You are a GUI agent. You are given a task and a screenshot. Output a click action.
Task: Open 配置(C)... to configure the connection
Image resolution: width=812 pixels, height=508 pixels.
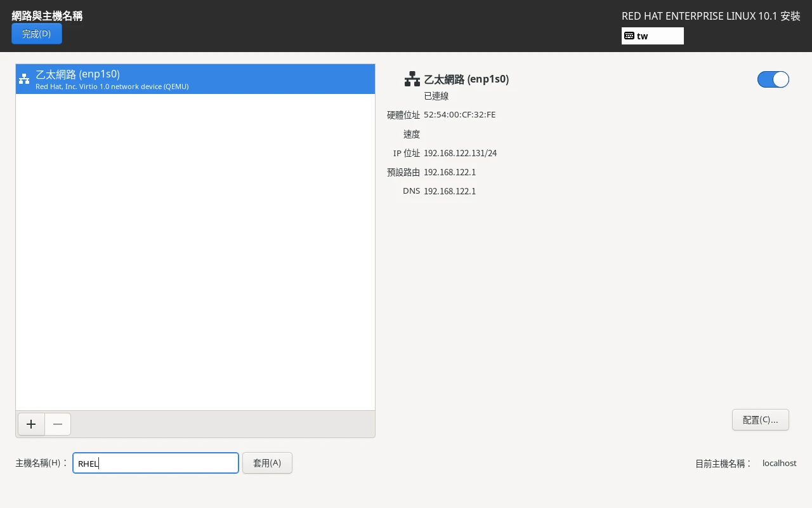pos(760,420)
